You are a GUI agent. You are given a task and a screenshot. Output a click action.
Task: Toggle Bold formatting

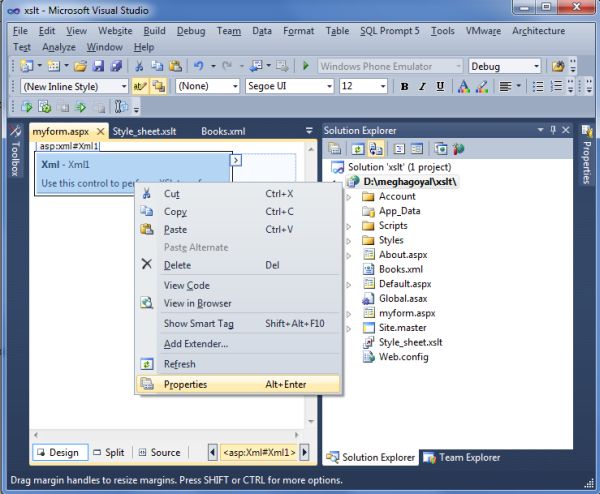(404, 86)
